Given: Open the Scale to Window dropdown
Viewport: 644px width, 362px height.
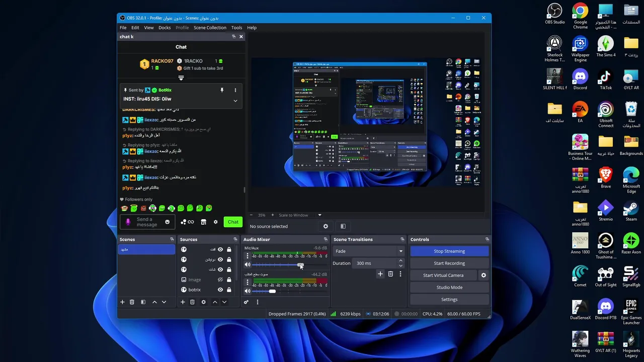Looking at the screenshot, I should [300, 215].
